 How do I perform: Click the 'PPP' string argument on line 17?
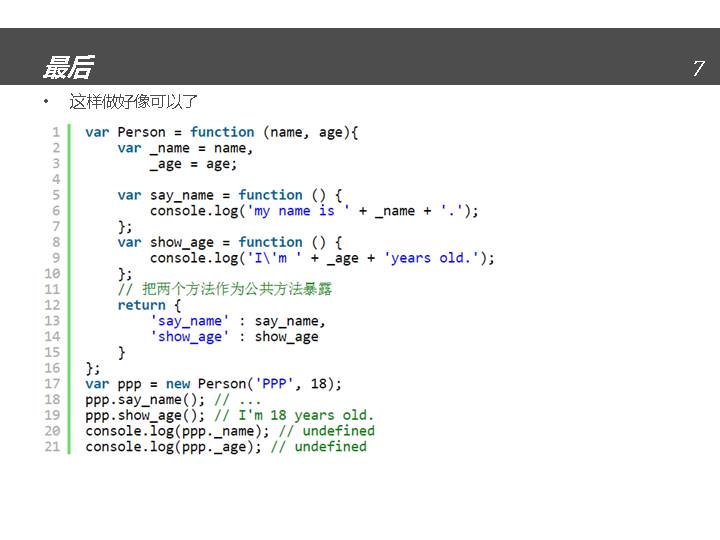coord(274,383)
